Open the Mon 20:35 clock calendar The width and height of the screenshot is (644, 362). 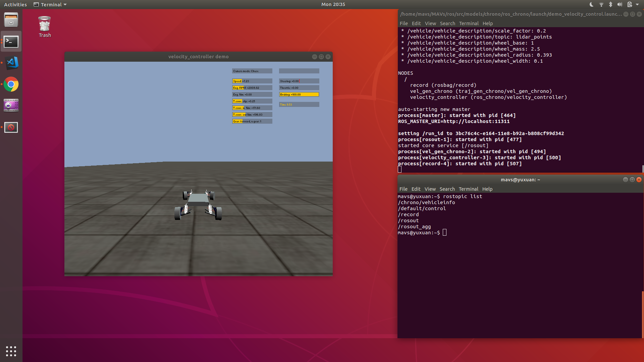333,4
